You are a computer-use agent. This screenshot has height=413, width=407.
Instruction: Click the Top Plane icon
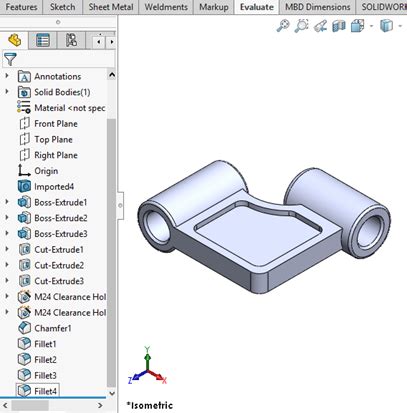click(x=24, y=139)
